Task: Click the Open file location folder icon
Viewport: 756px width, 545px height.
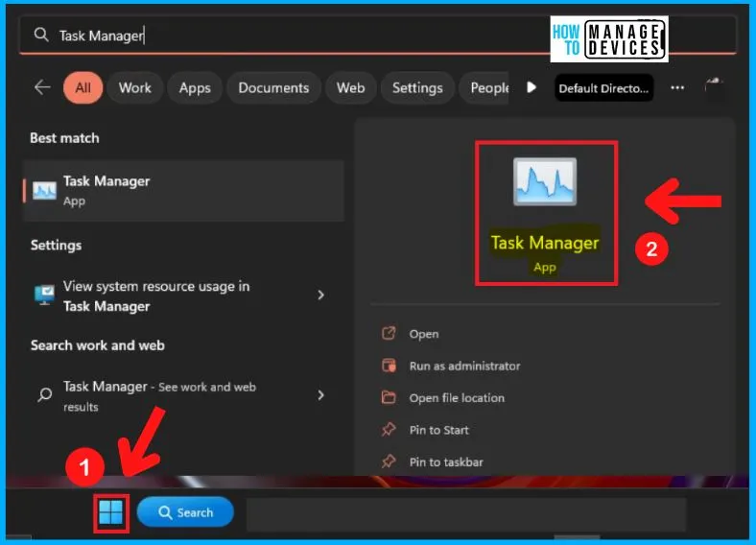Action: point(389,397)
